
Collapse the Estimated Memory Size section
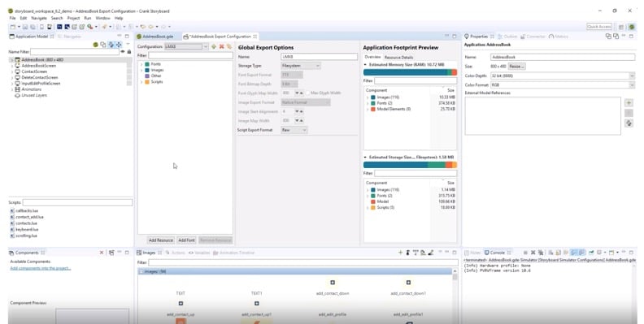coord(366,65)
